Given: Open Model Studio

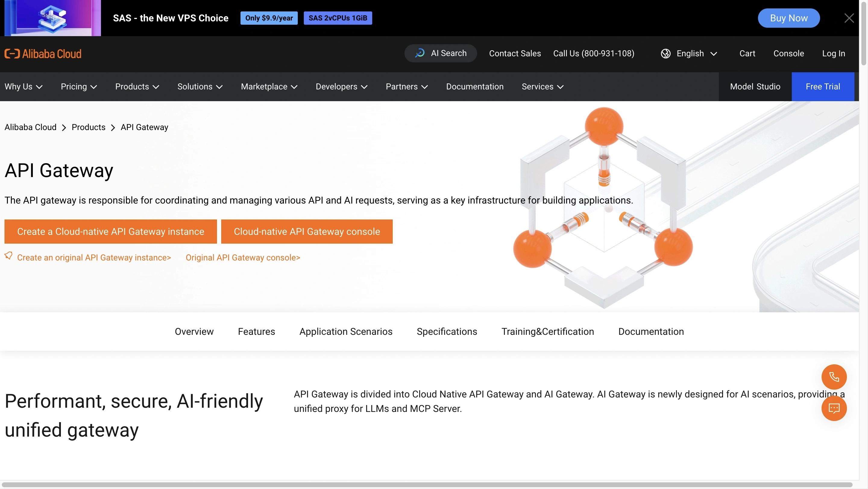Looking at the screenshot, I should [755, 86].
